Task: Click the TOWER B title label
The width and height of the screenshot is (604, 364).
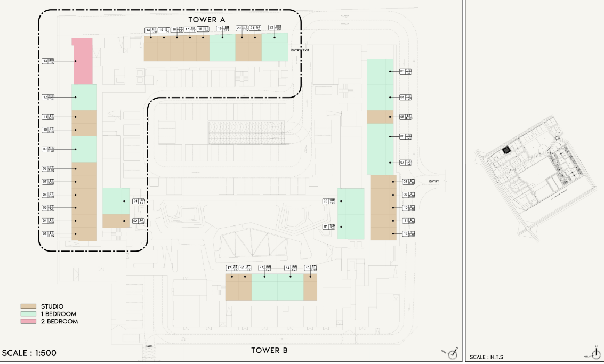Action: point(269,350)
